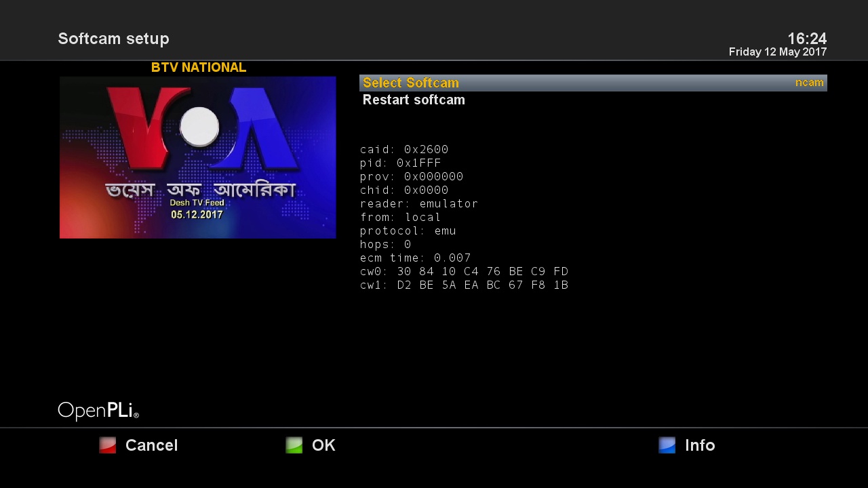This screenshot has height=488, width=868.
Task: Click the OK label
Action: tap(323, 445)
